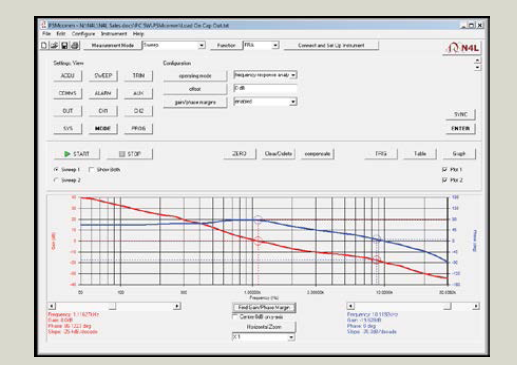Image resolution: width=517 pixels, height=365 pixels.
Task: Click the New file toolbar icon
Action: 44,45
